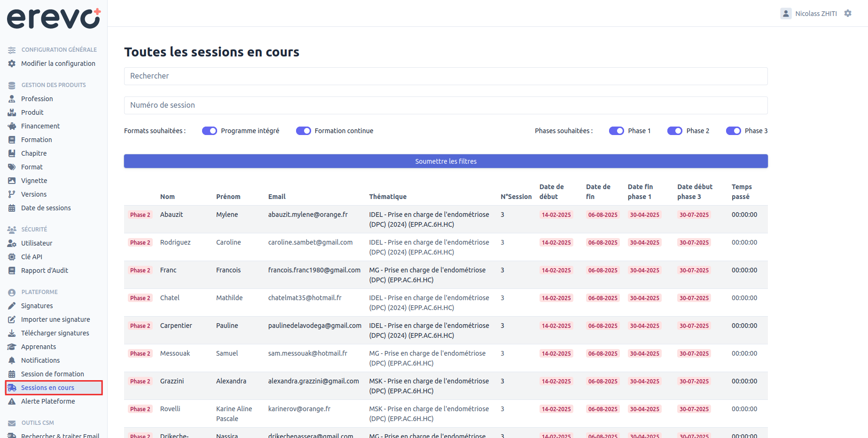Click the erevo logo link
The image size is (868, 438).
click(54, 18)
